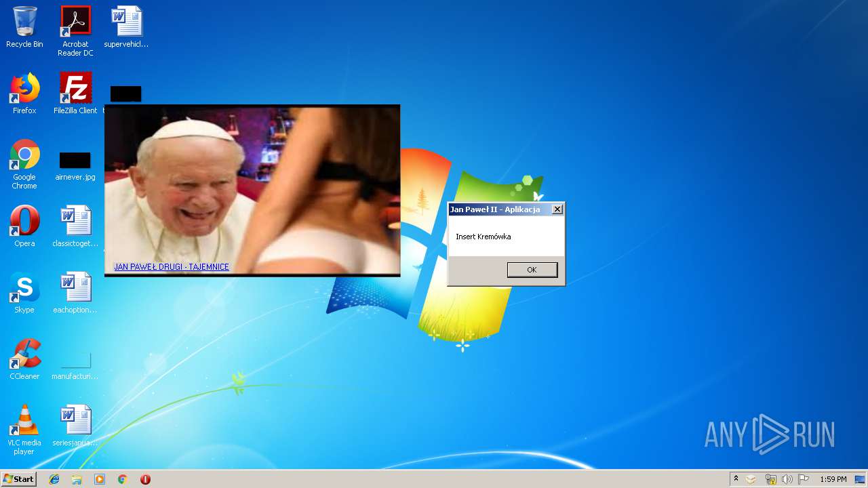868x488 pixels.
Task: Close the Jan Paweł II - Aplikacja dialog
Action: (x=557, y=209)
